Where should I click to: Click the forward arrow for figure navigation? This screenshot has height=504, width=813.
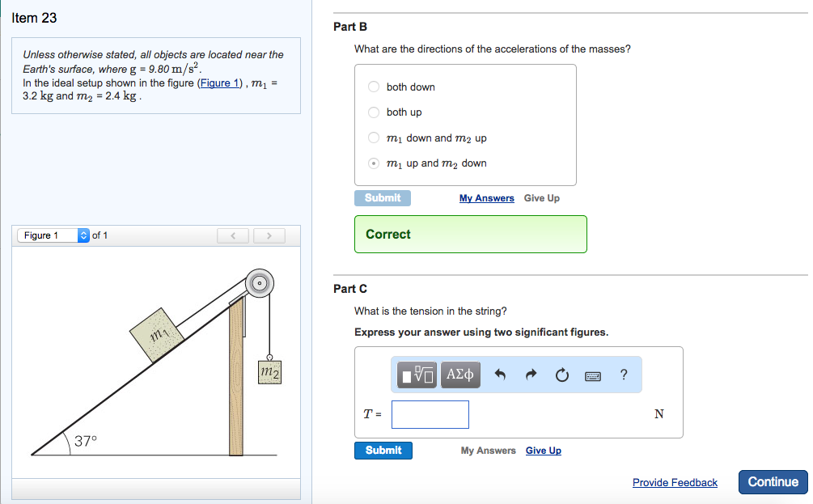coord(269,235)
